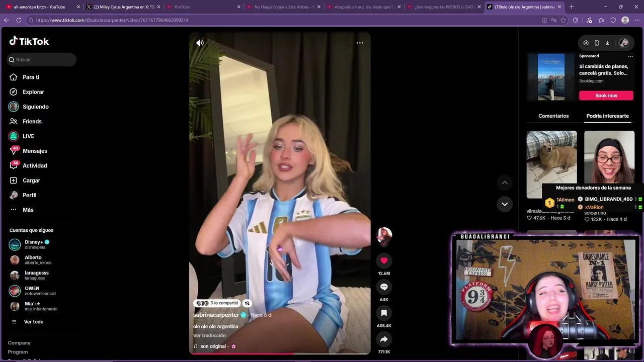Open the Booking.com ad thumbnail

(551, 77)
